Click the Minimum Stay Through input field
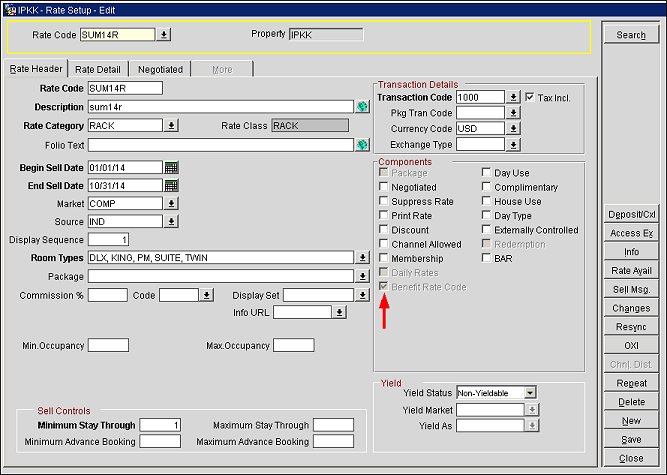 coord(160,425)
